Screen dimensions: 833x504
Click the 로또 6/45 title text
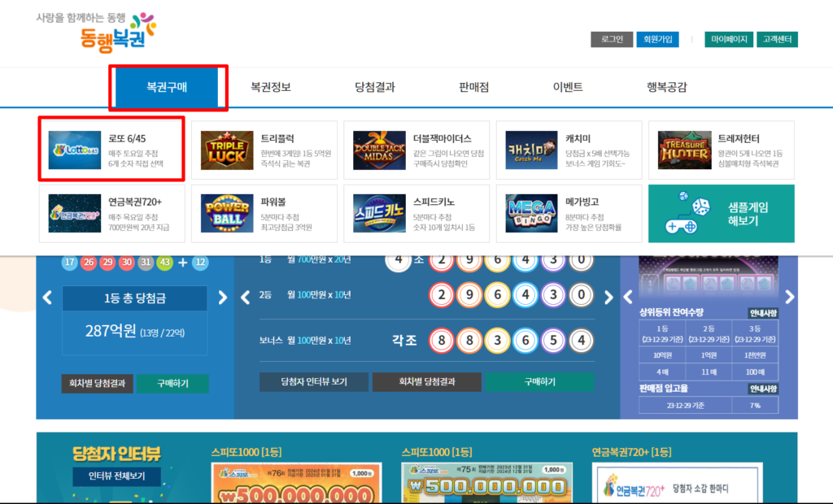pos(127,139)
